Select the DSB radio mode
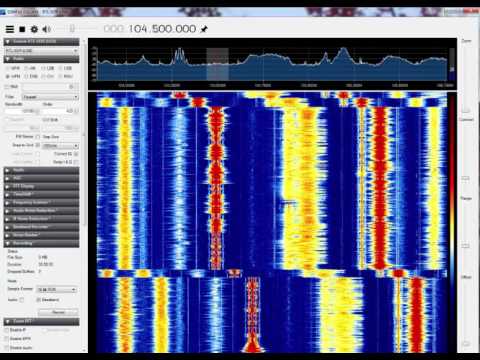This screenshot has height=360, width=480. click(31, 76)
